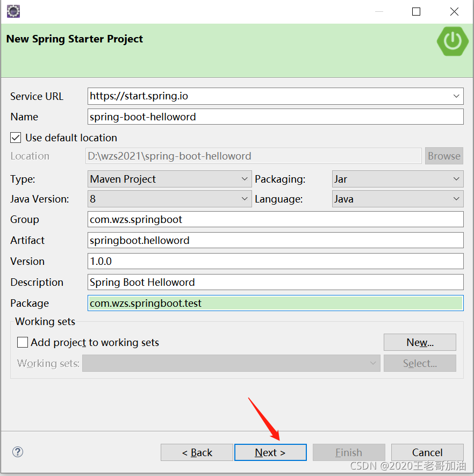This screenshot has width=474, height=476.
Task: Focus the Description input field
Action: click(275, 282)
